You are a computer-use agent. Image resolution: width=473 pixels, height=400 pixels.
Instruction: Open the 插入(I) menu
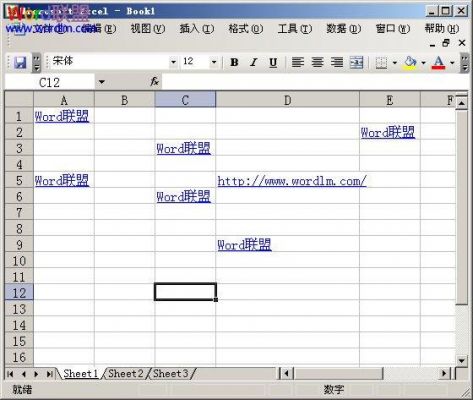point(197,29)
